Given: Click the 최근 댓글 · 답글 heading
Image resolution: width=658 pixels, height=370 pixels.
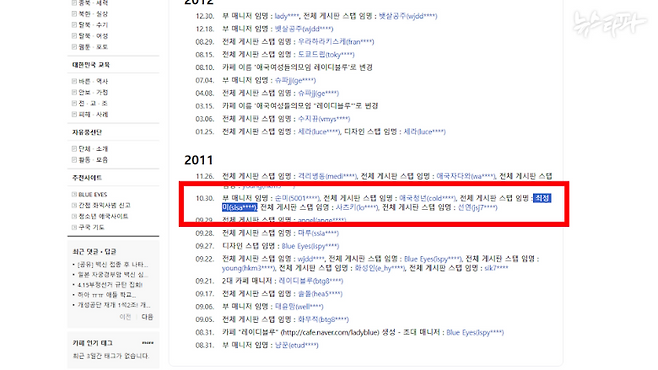Looking at the screenshot, I should 94,252.
